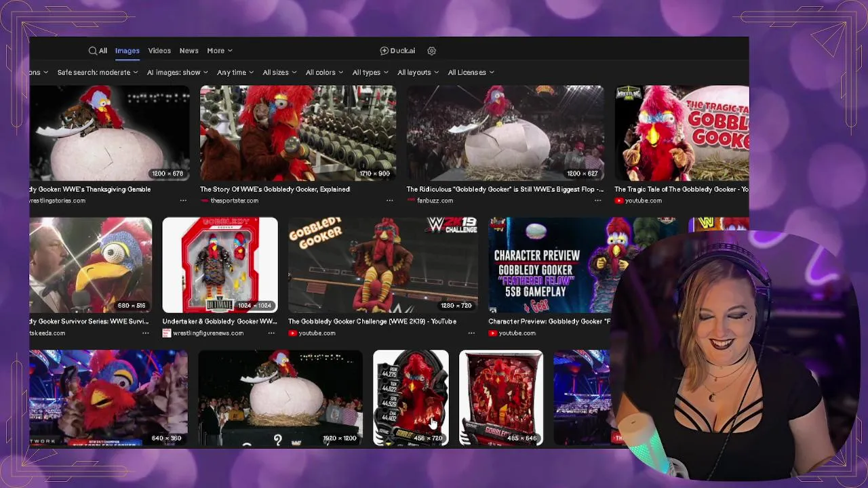Screen dimensions: 868x488
Task: Expand the More menu
Action: click(x=220, y=51)
